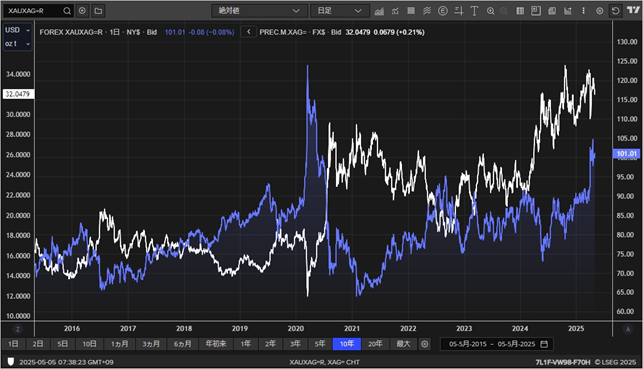Click the circled E events icon
Viewport: 643px width, 369px height.
tap(442, 11)
